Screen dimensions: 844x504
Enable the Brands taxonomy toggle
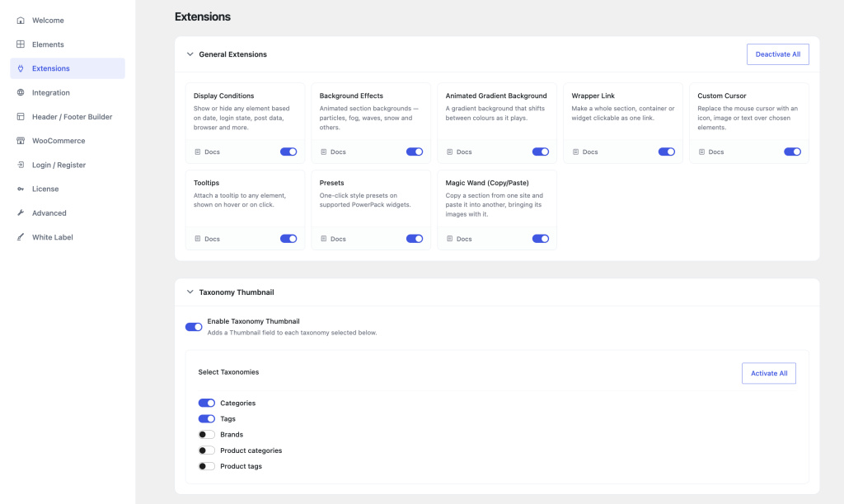pos(207,435)
